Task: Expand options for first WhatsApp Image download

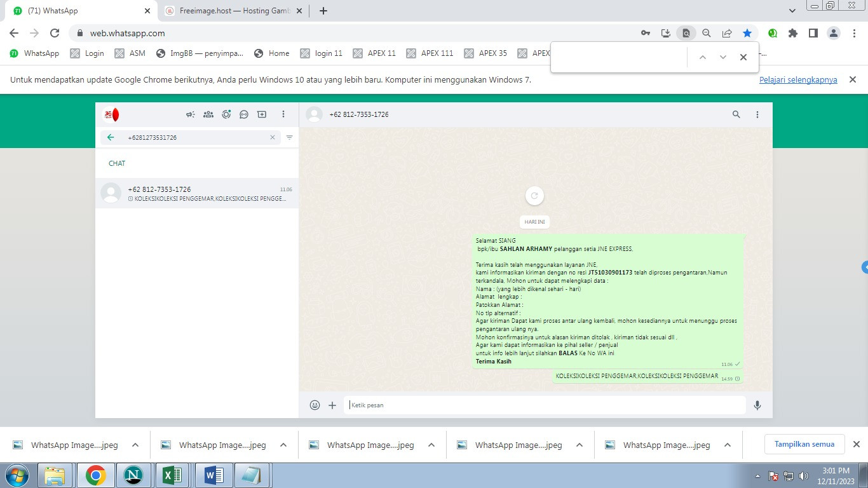Action: point(135,445)
